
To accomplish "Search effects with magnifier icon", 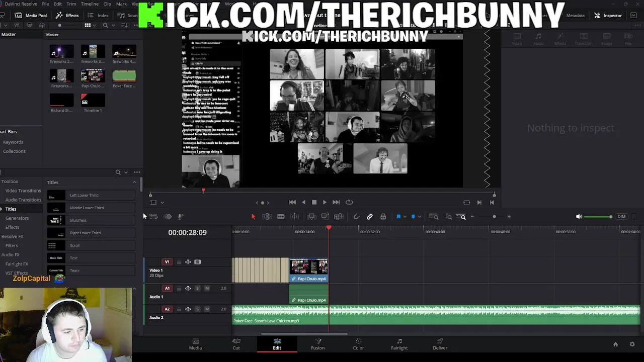I will tap(118, 172).
